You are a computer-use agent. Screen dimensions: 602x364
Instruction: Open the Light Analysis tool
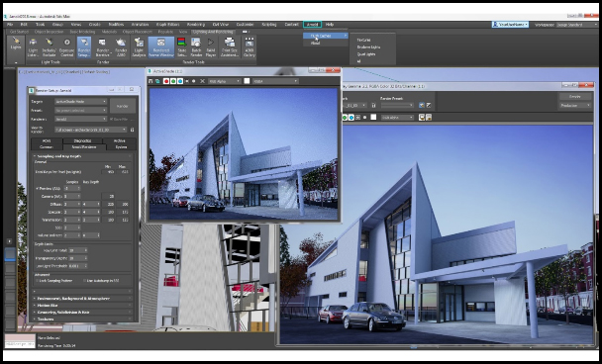[x=139, y=47]
